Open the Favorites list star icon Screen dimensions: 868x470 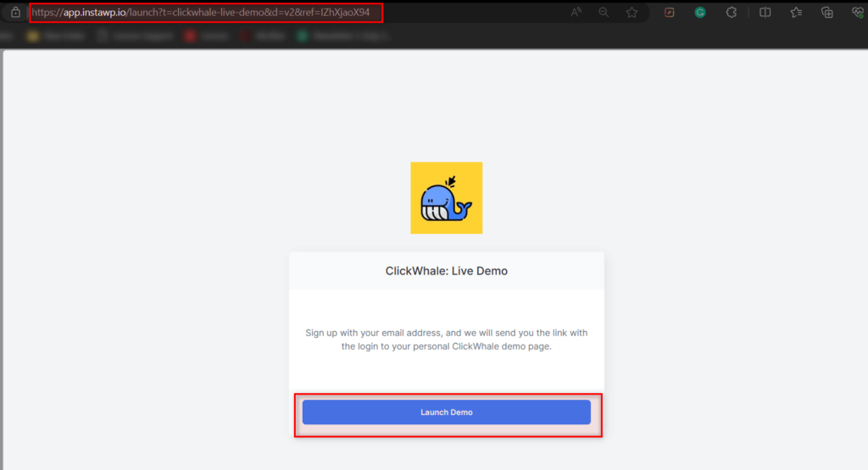[796, 12]
